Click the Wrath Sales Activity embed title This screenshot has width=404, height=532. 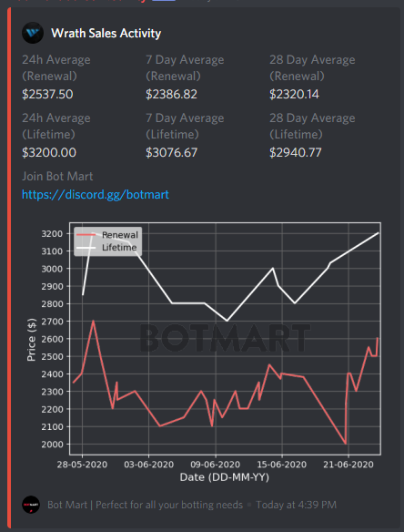click(106, 33)
